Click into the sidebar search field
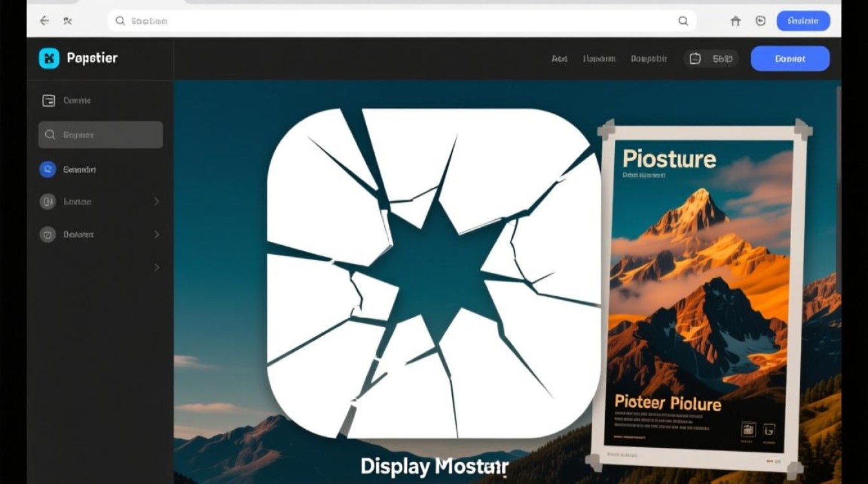 (101, 135)
